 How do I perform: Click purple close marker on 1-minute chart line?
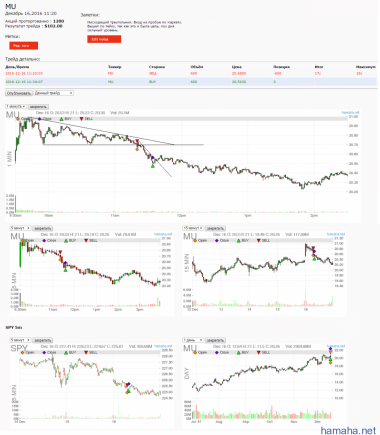[152, 157]
